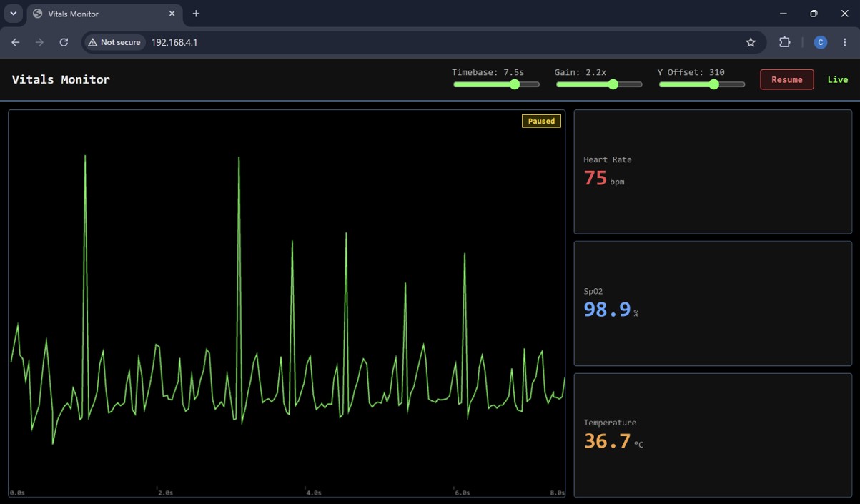Click the address bar showing 192.168.4.1
860x504 pixels.
point(425,42)
